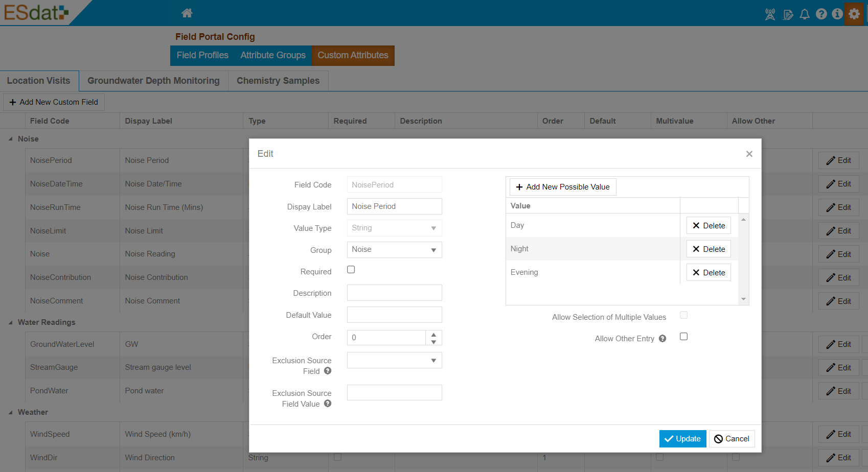Open the document edit icon in the header
This screenshot has width=868, height=472.
click(788, 14)
